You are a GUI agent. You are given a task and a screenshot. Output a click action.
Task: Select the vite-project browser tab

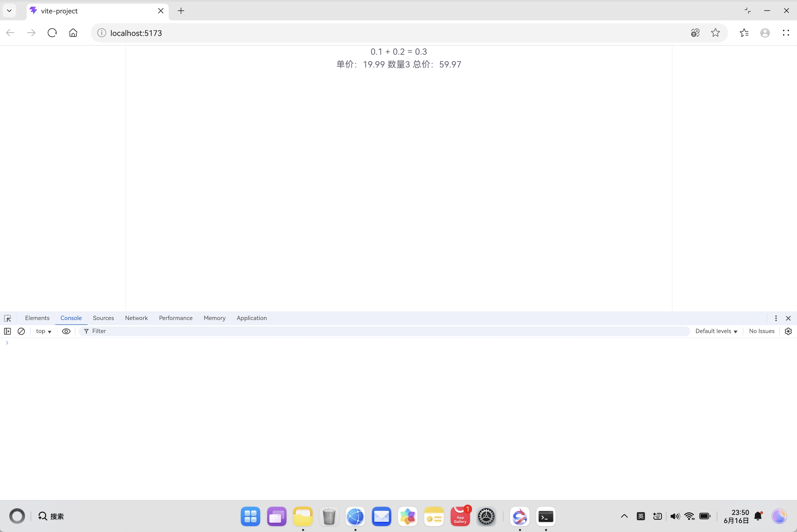point(97,11)
